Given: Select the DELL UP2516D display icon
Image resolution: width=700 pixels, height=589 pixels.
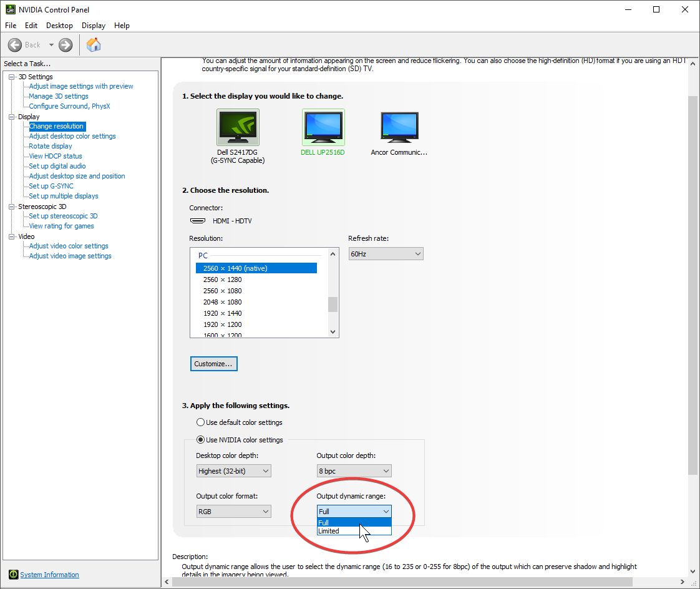Looking at the screenshot, I should pyautogui.click(x=323, y=127).
